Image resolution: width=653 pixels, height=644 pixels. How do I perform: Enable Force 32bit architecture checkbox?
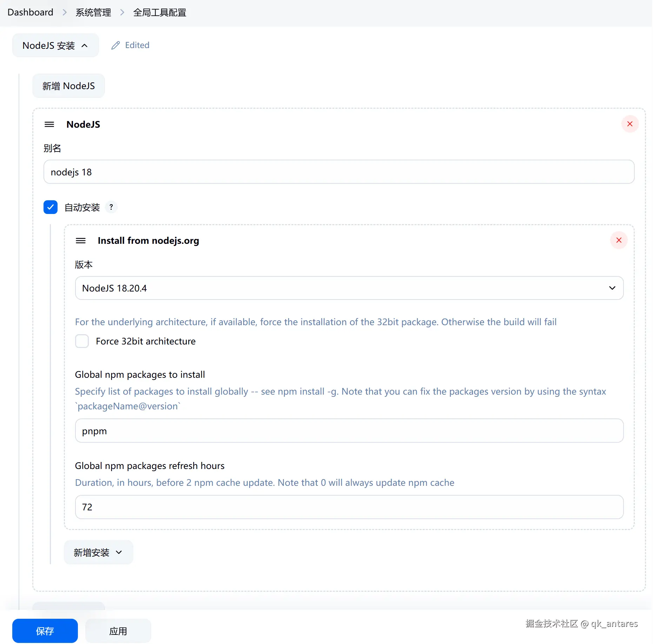[x=82, y=341]
